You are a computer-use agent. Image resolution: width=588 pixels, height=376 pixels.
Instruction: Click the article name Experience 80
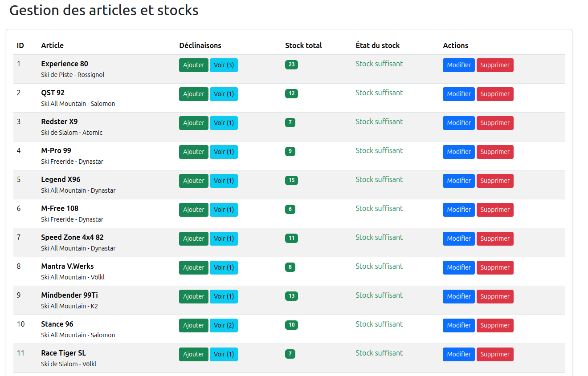[x=64, y=64]
